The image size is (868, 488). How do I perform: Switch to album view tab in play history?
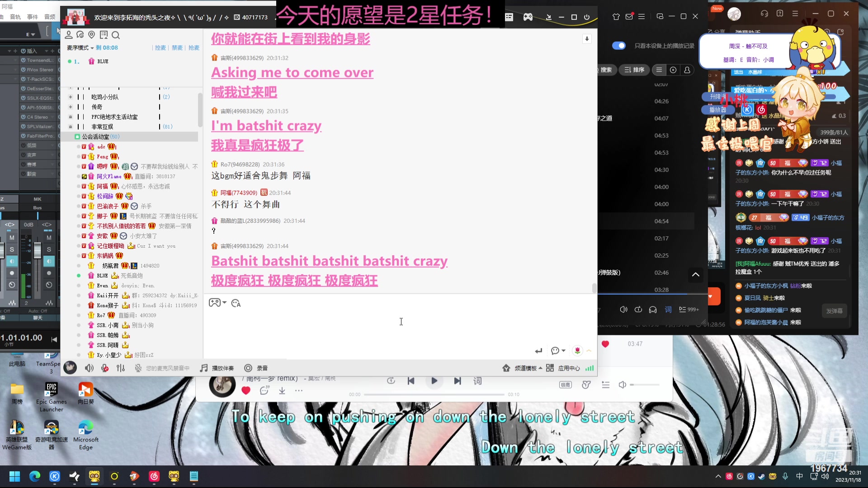click(x=673, y=70)
